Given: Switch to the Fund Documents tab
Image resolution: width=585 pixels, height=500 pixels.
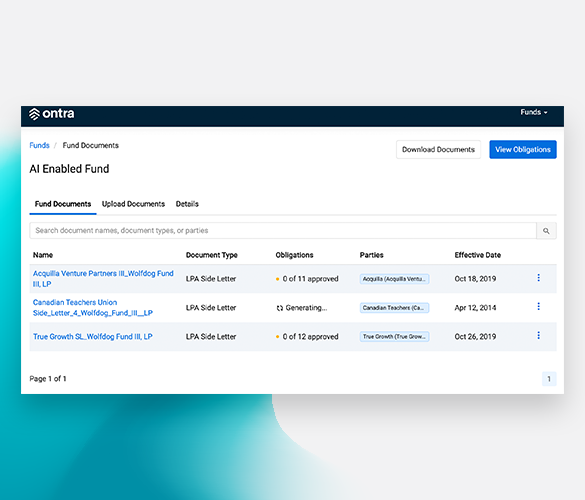Looking at the screenshot, I should coord(63,204).
